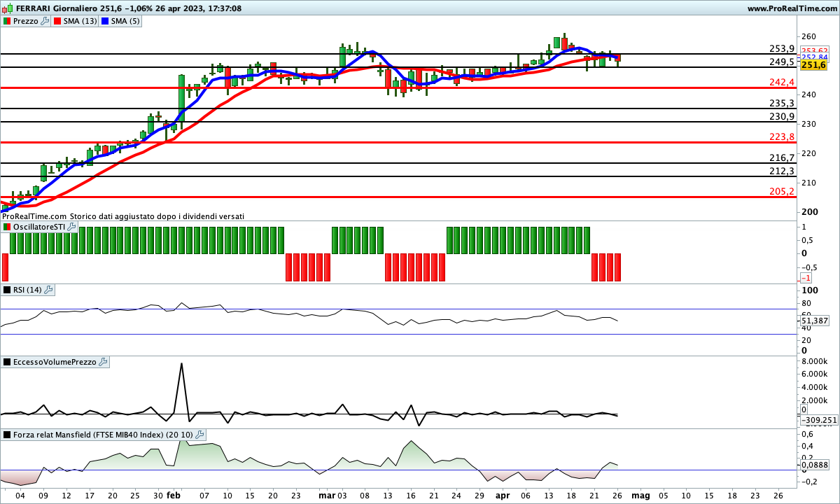Click the feb month marker on time axis

coord(174,495)
